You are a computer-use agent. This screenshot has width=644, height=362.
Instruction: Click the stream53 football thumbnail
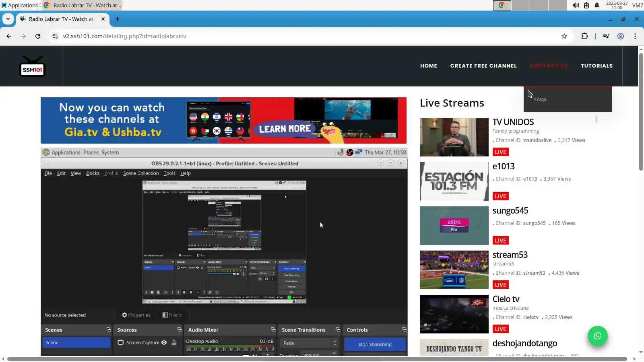coord(454,270)
